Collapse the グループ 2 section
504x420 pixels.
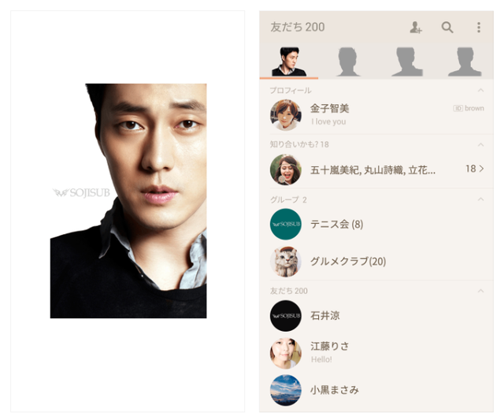pyautogui.click(x=480, y=199)
